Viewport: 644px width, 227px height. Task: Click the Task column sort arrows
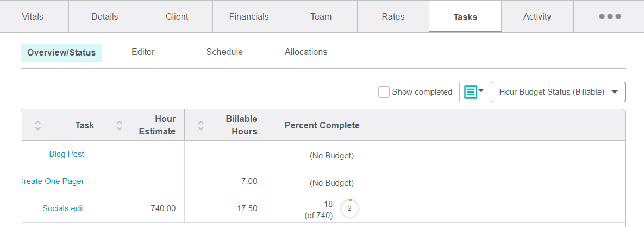pyautogui.click(x=37, y=125)
